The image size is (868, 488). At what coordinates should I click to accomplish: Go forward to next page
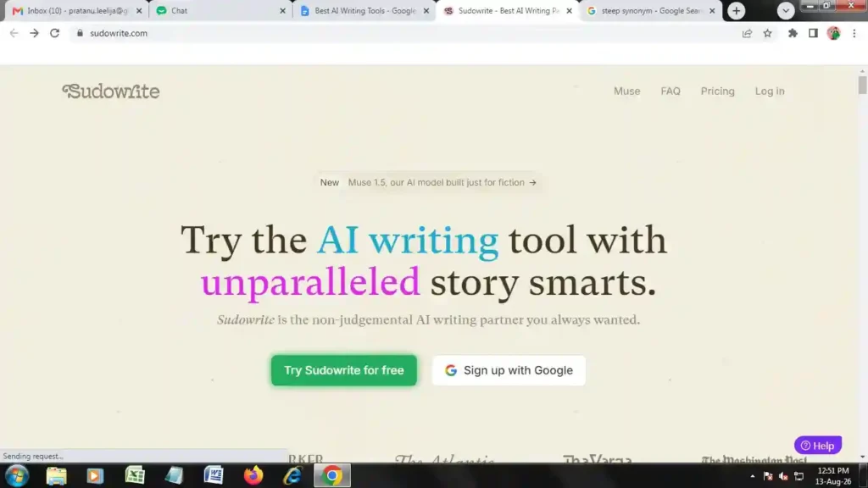[x=34, y=33]
